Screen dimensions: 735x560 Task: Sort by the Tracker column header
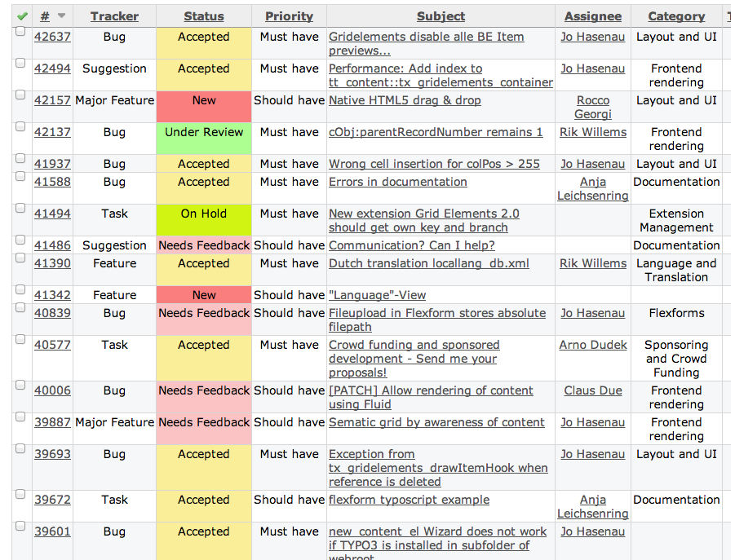(114, 16)
